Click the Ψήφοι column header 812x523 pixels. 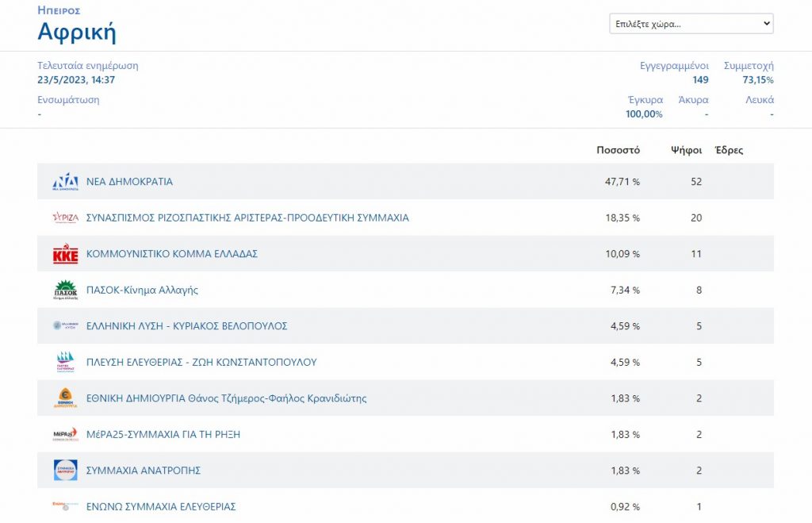tap(684, 150)
